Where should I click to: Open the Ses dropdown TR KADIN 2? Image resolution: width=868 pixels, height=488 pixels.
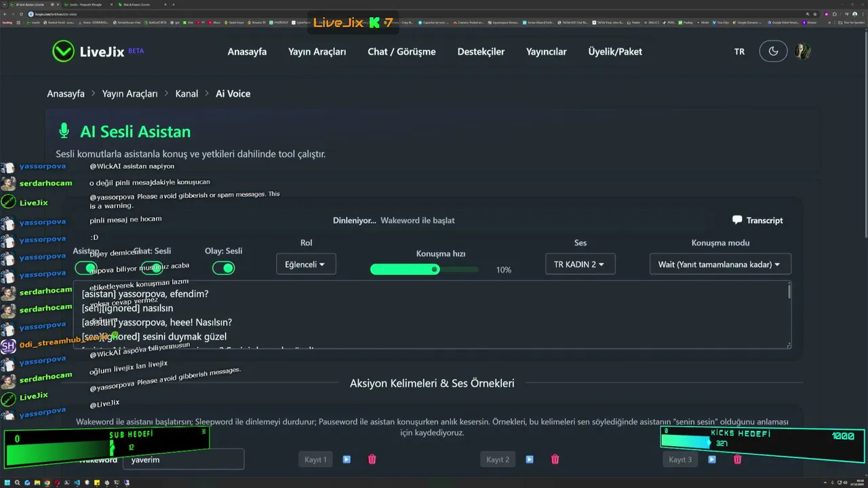click(x=580, y=264)
